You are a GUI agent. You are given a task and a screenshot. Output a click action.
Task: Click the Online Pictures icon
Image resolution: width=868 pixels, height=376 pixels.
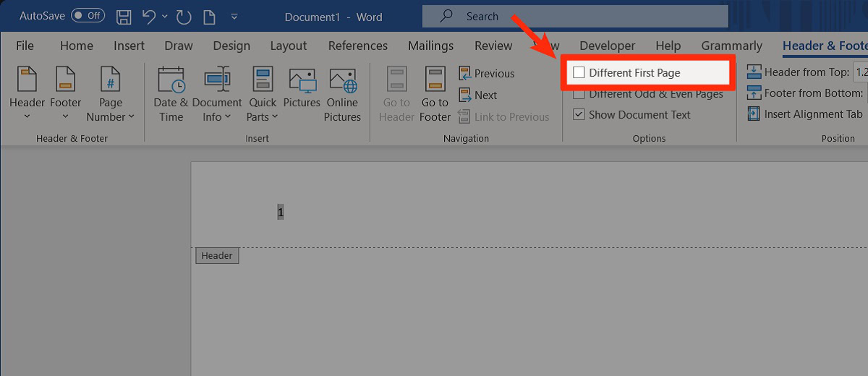pos(343,80)
